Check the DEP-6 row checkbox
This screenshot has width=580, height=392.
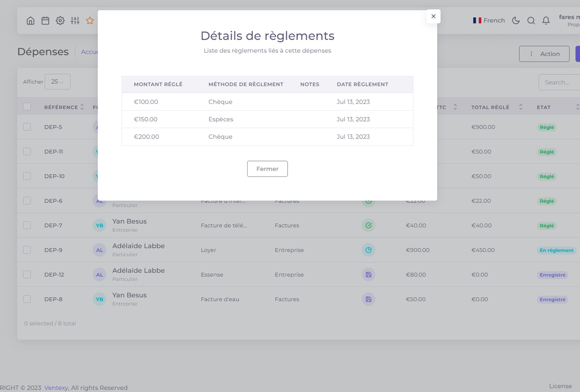point(27,201)
